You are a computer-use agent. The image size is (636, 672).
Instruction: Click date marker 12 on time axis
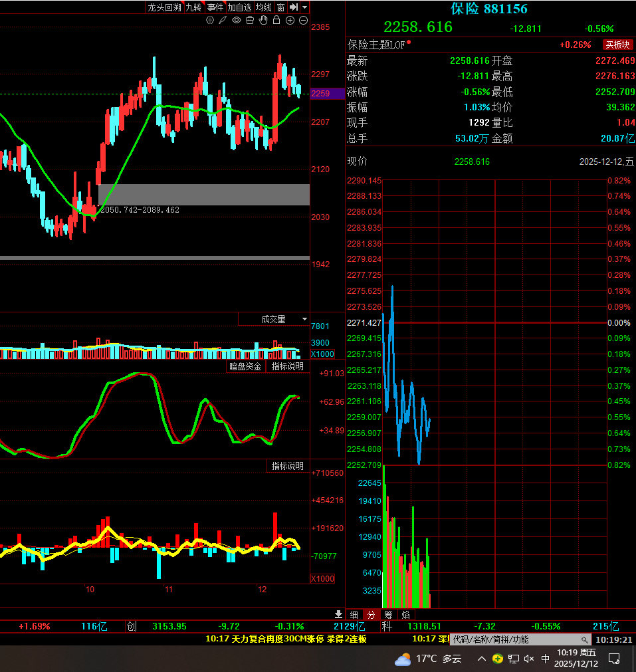click(x=262, y=590)
